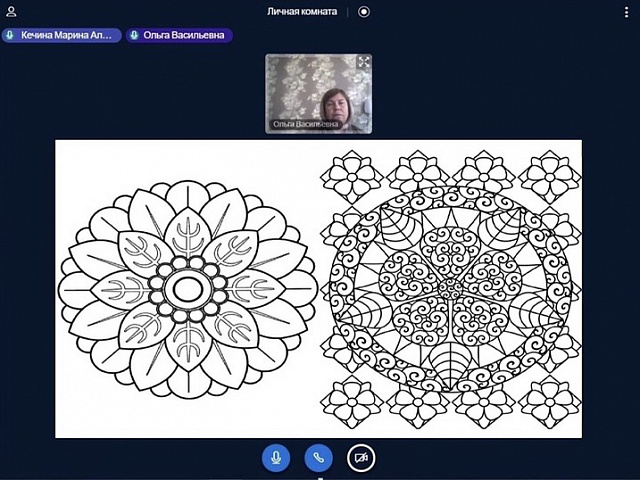Toggle the camera off button
This screenshot has height=480, width=640.
361,458
